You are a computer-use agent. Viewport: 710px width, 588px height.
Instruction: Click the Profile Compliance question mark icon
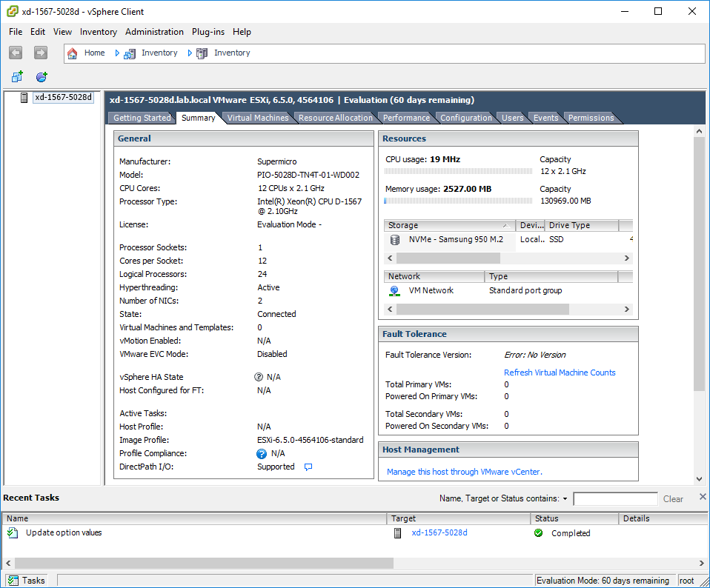click(x=262, y=454)
